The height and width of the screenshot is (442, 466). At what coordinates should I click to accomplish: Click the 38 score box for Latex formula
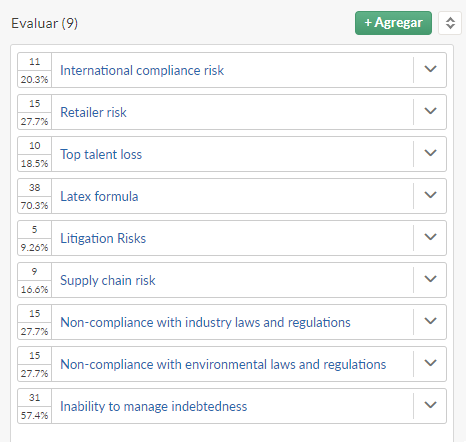(35, 187)
